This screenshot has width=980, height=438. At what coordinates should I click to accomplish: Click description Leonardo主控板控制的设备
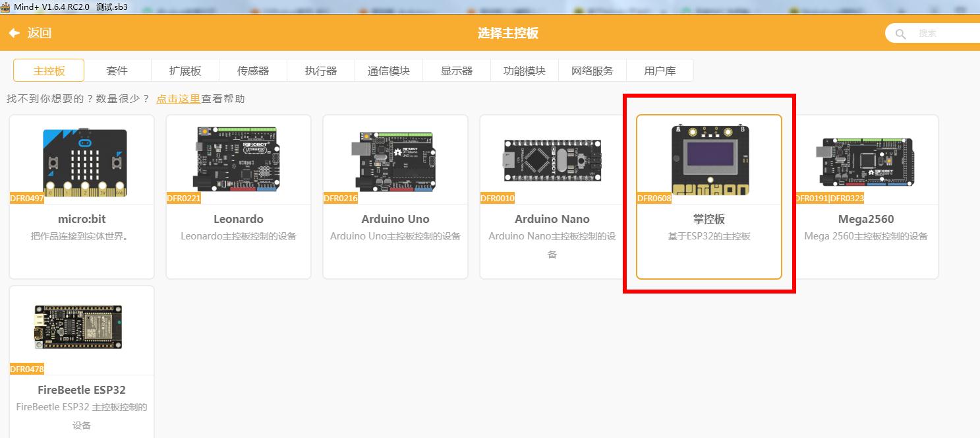239,236
